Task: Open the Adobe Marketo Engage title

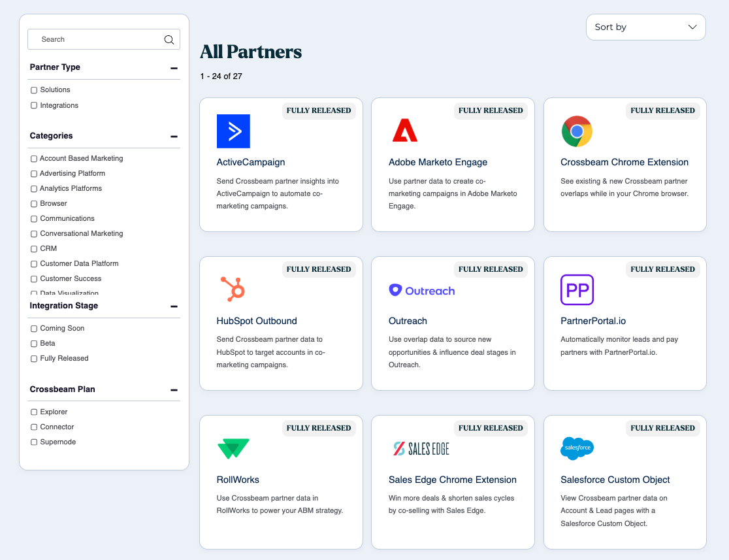Action: coord(438,162)
